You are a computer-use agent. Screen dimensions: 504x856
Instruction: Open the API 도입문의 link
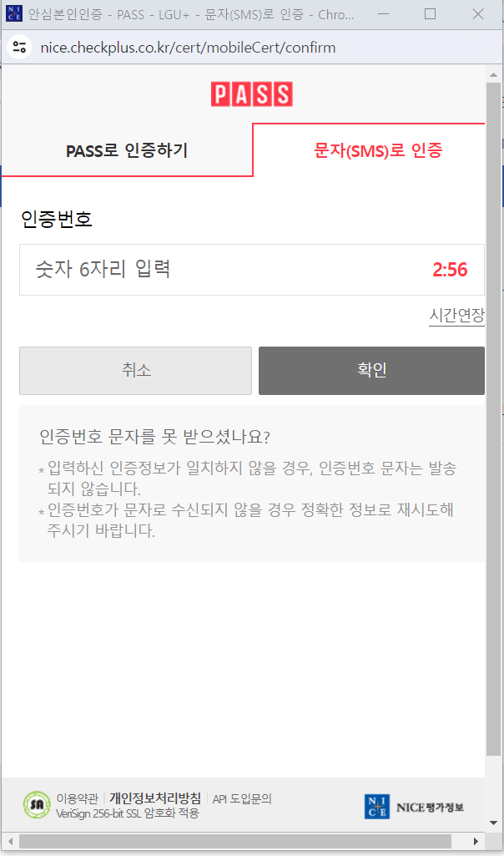click(242, 799)
